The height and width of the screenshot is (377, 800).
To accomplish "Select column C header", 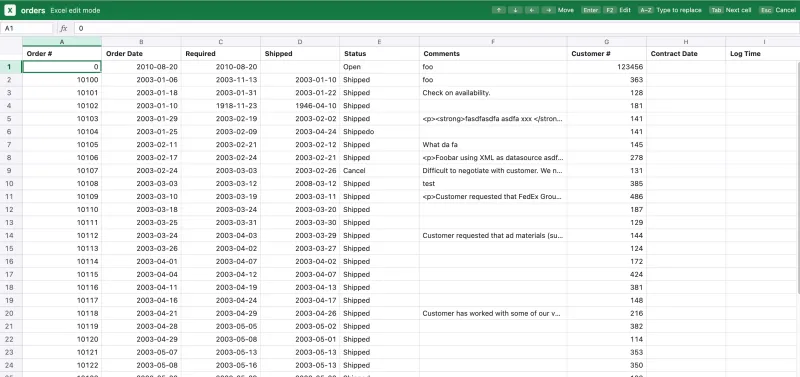I will (x=221, y=42).
